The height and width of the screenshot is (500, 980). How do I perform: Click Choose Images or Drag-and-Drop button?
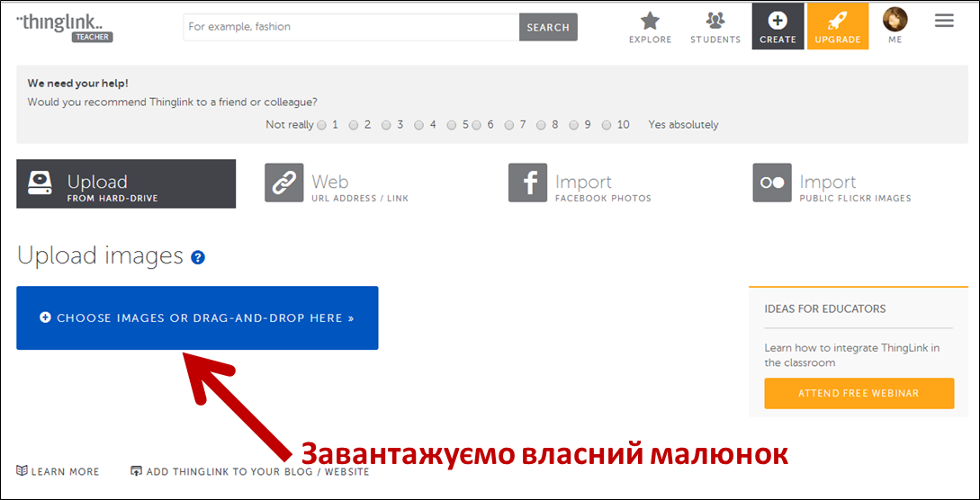(x=197, y=318)
